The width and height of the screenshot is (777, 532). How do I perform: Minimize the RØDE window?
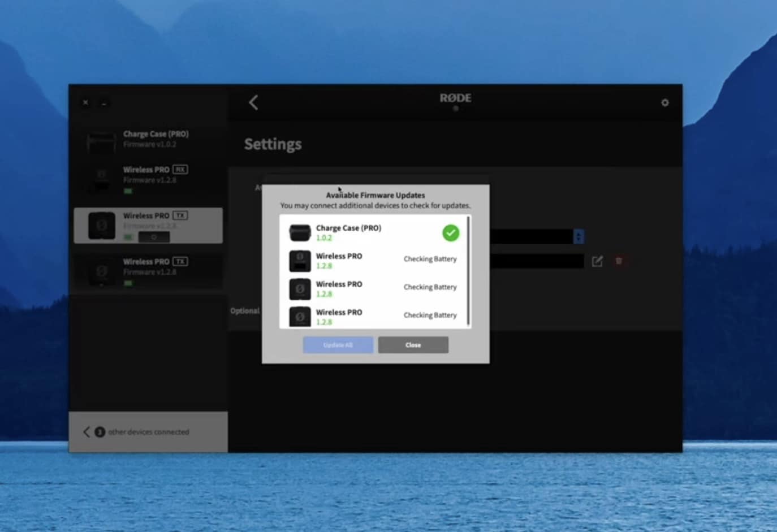[103, 103]
